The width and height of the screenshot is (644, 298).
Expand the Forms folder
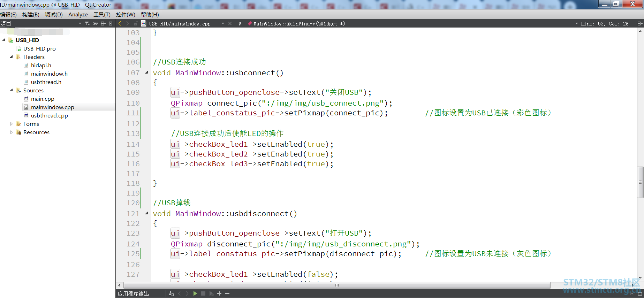pyautogui.click(x=12, y=124)
